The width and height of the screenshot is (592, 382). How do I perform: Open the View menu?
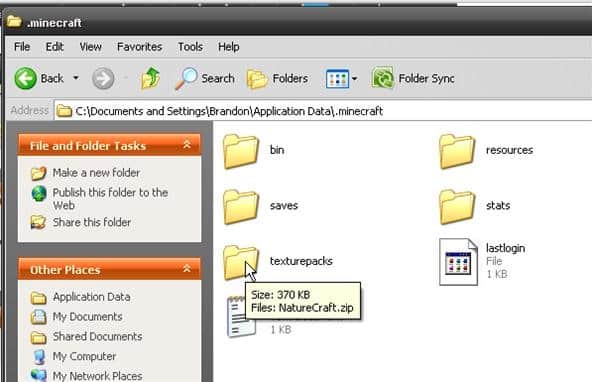click(90, 47)
